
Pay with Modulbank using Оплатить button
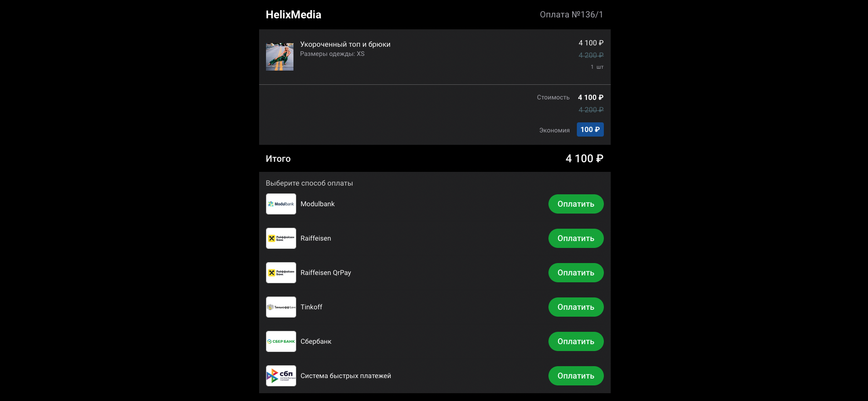pos(575,204)
